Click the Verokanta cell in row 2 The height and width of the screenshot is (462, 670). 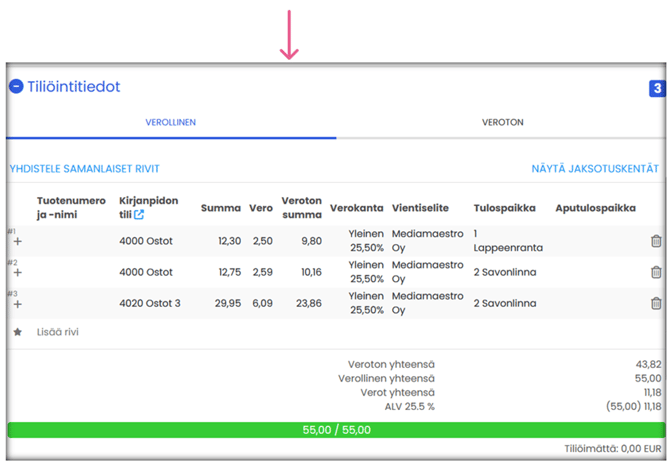365,272
